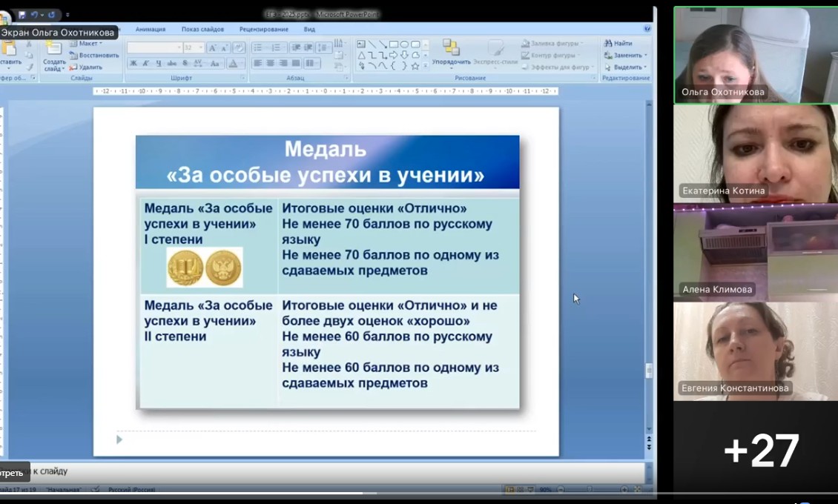
Task: Open the Показ слайдов ribbon tab
Action: click(x=202, y=30)
